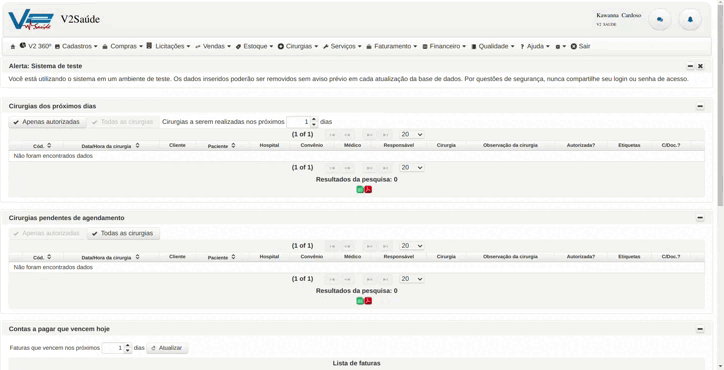Go to first page above pendentes table
Image resolution: width=724 pixels, height=370 pixels.
(x=332, y=246)
